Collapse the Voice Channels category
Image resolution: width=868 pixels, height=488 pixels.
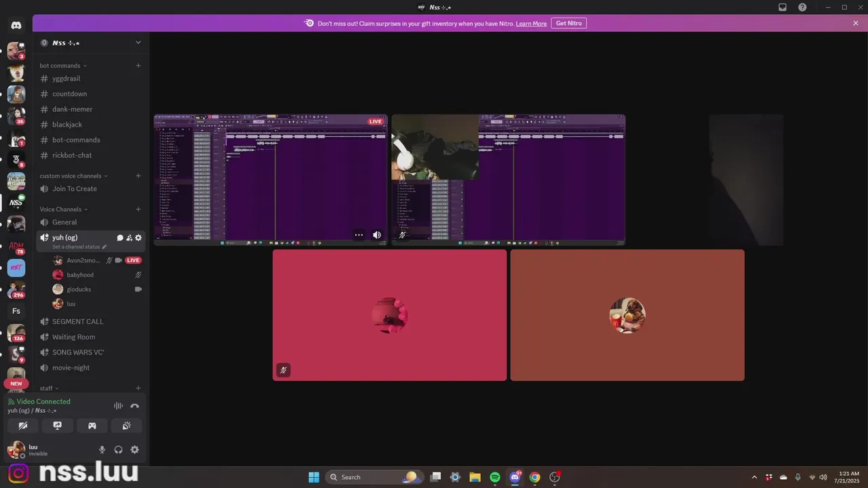[x=63, y=209]
